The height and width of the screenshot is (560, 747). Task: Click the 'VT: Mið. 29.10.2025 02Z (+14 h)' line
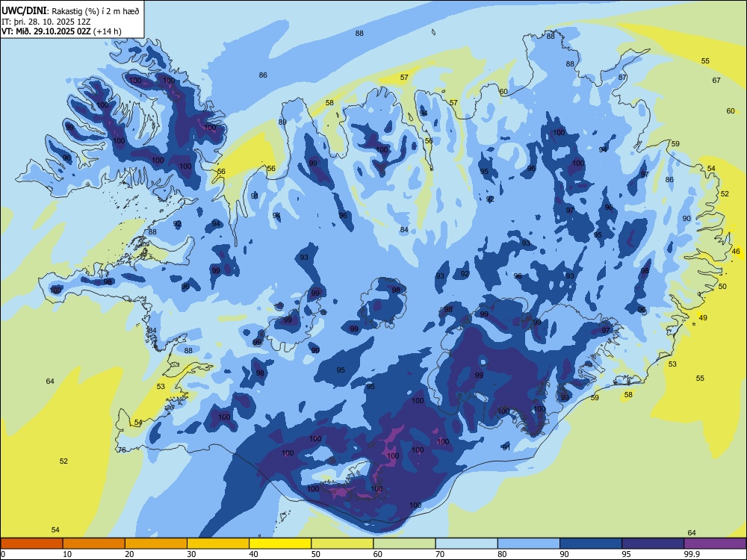61,31
